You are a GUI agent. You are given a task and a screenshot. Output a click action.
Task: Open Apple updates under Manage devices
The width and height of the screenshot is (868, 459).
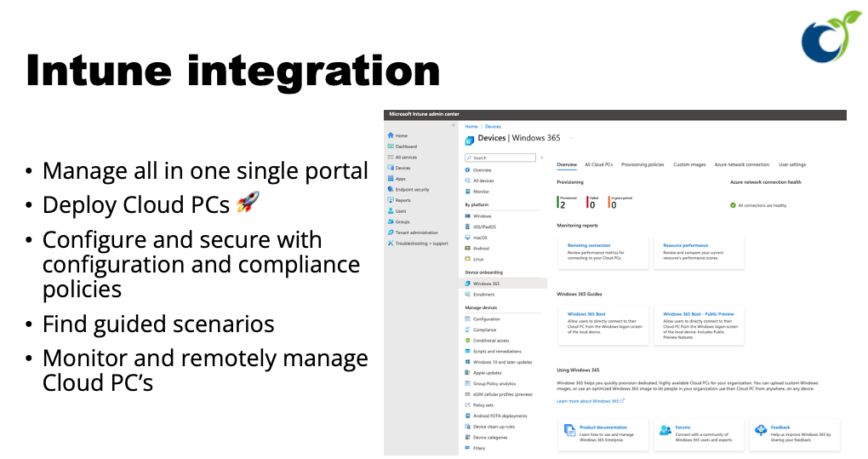483,373
